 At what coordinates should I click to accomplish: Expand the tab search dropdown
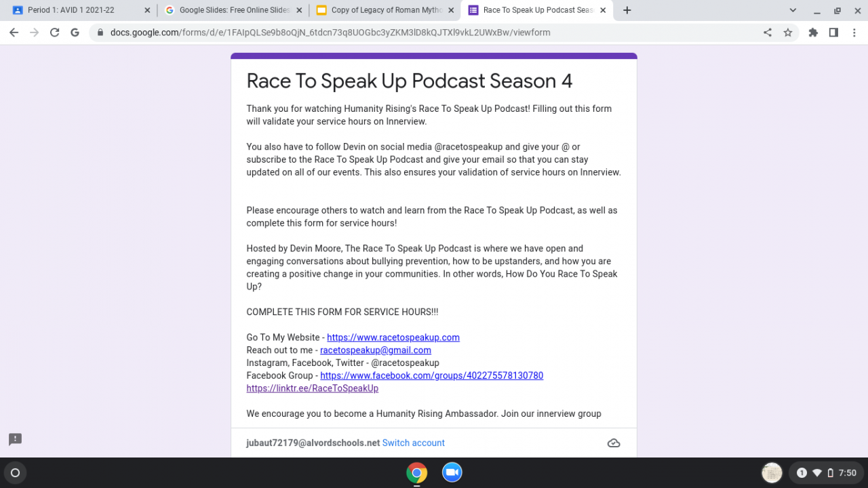[x=793, y=10]
